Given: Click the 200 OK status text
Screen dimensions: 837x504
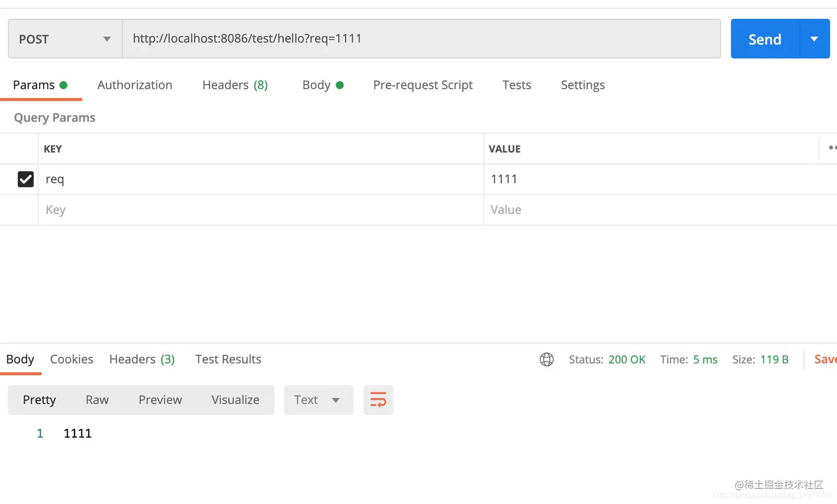Looking at the screenshot, I should pos(627,360).
